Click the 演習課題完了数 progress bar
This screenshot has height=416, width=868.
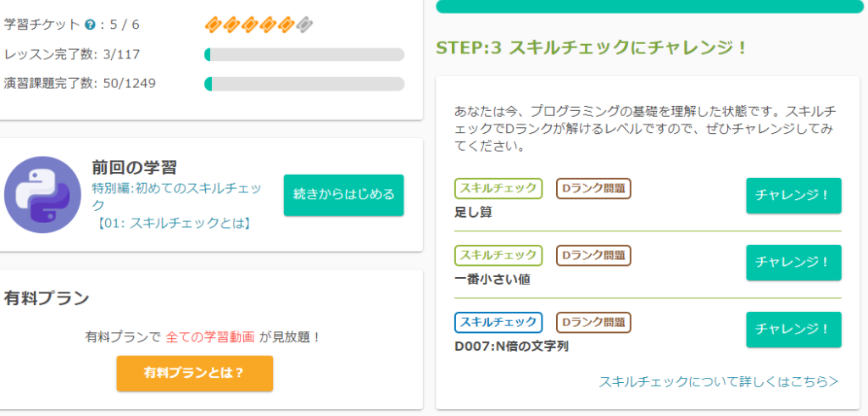(304, 84)
